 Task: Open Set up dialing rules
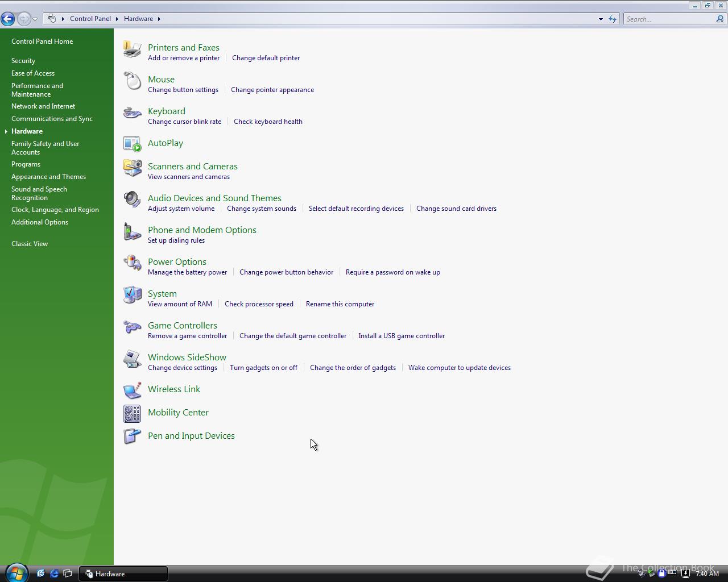(176, 240)
